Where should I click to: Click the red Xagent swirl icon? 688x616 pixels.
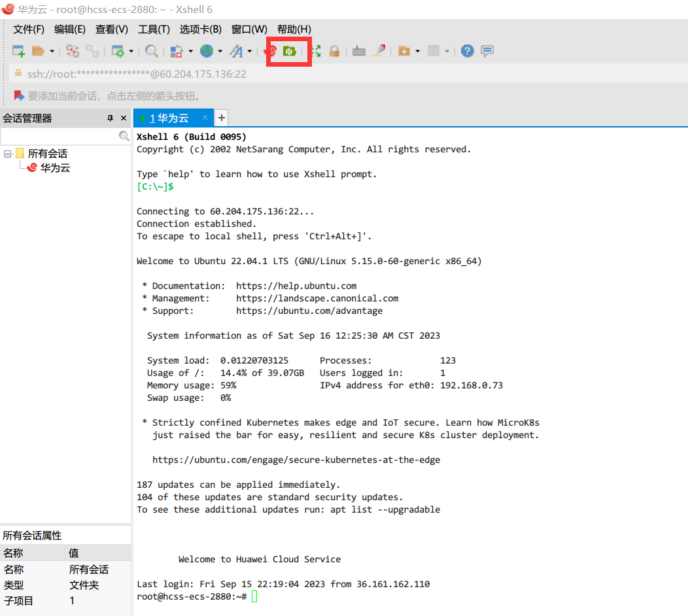pos(271,51)
